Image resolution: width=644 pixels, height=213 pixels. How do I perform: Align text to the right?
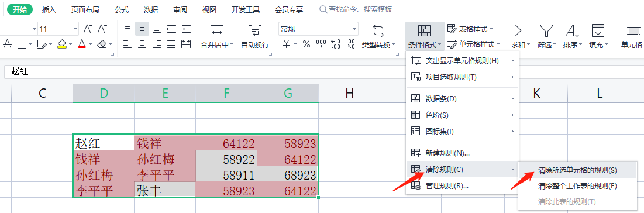click(x=157, y=44)
